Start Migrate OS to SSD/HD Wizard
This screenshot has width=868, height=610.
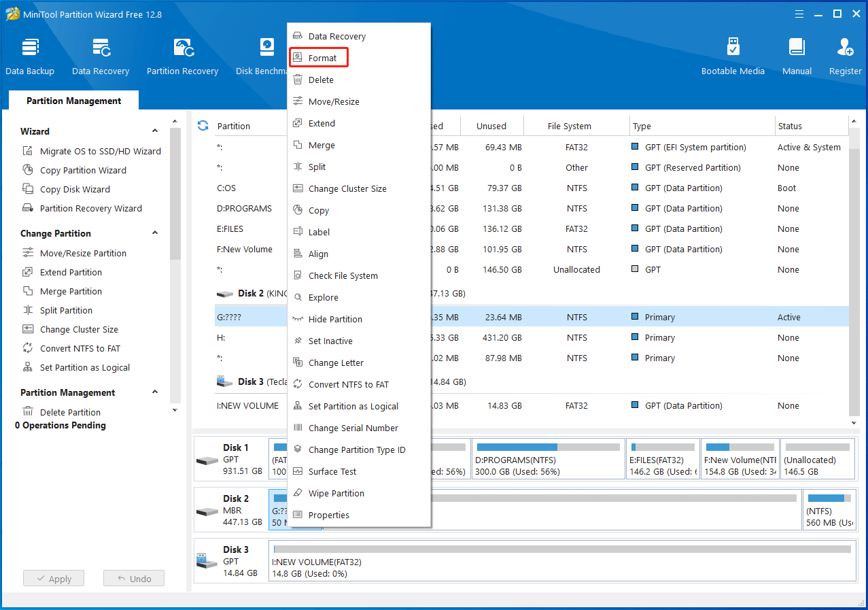point(100,151)
